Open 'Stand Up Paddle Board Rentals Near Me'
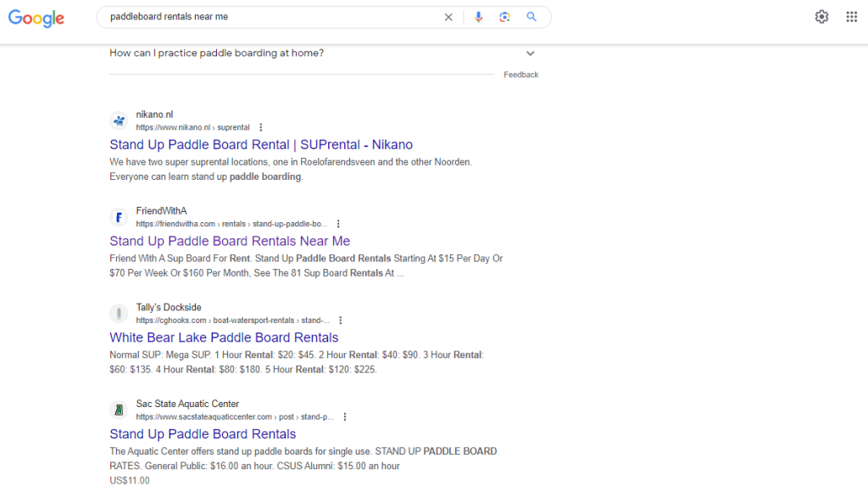Viewport: 868px width, 497px height. point(230,241)
